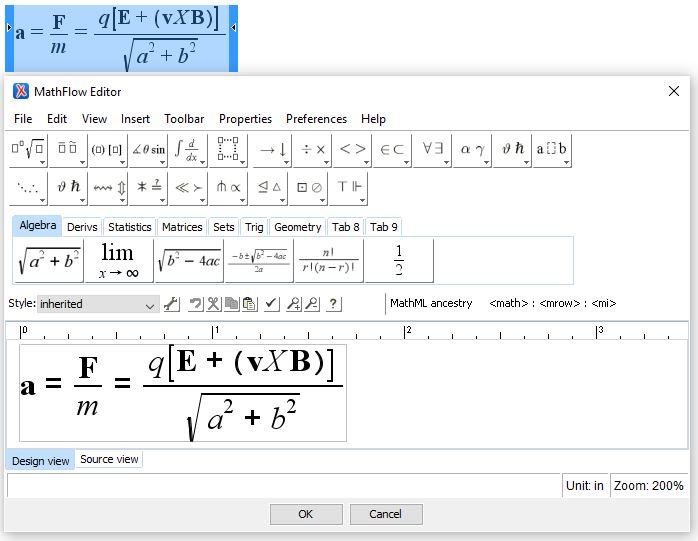Switch to the Derivs tab
This screenshot has width=698, height=541.
click(82, 227)
